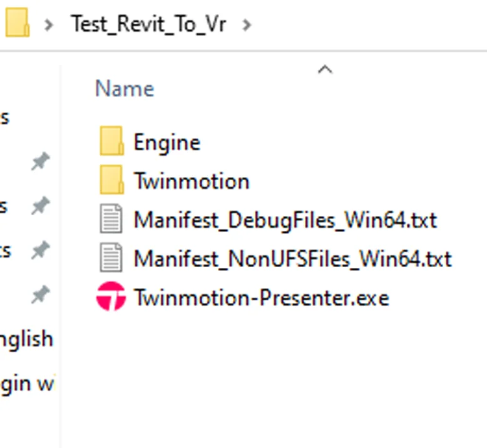Screen dimensions: 487x448
Task: Expand chevron before Test_Revit_To_Vr breadcrumb
Action: 48,25
